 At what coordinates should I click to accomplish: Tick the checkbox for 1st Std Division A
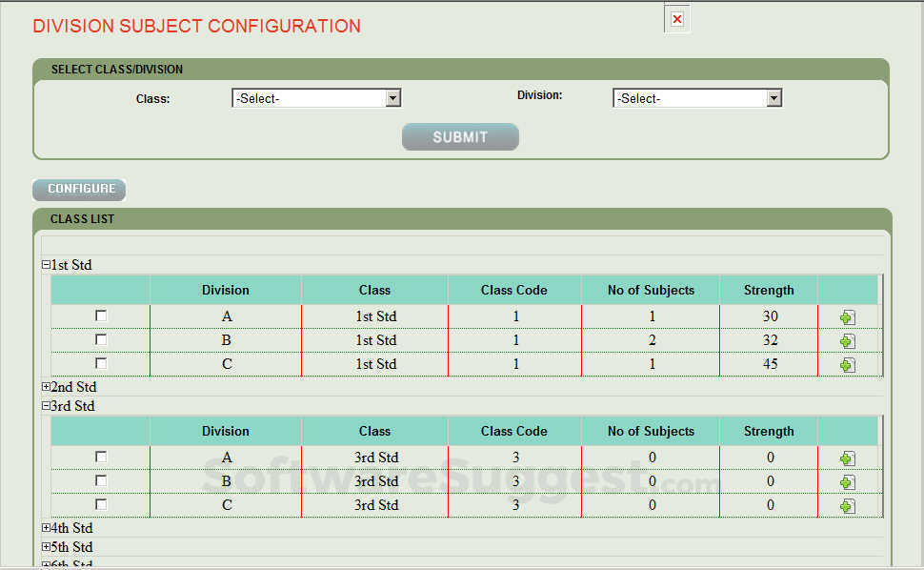point(100,315)
